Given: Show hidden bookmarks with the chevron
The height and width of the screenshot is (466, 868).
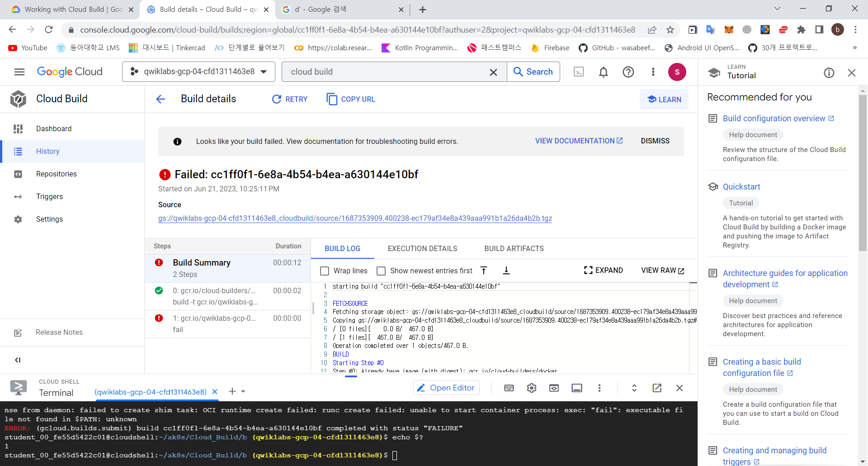Looking at the screenshot, I should tap(854, 48).
